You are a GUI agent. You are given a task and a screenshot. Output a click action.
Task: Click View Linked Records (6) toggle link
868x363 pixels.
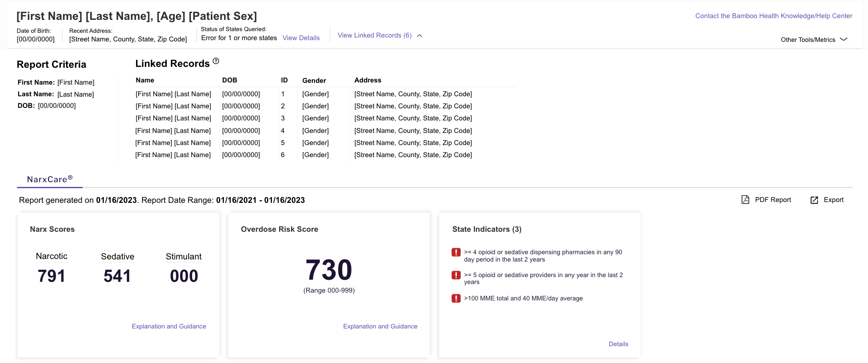374,35
